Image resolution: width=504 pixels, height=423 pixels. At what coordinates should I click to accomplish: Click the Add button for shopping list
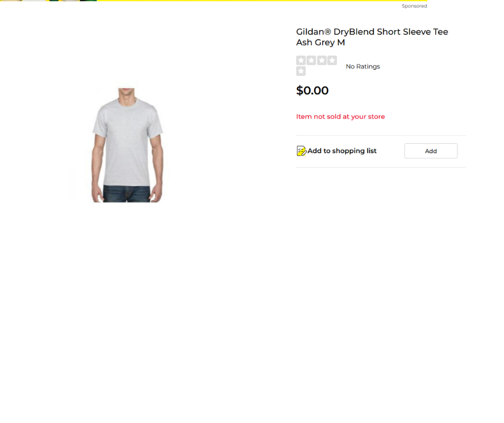[431, 151]
